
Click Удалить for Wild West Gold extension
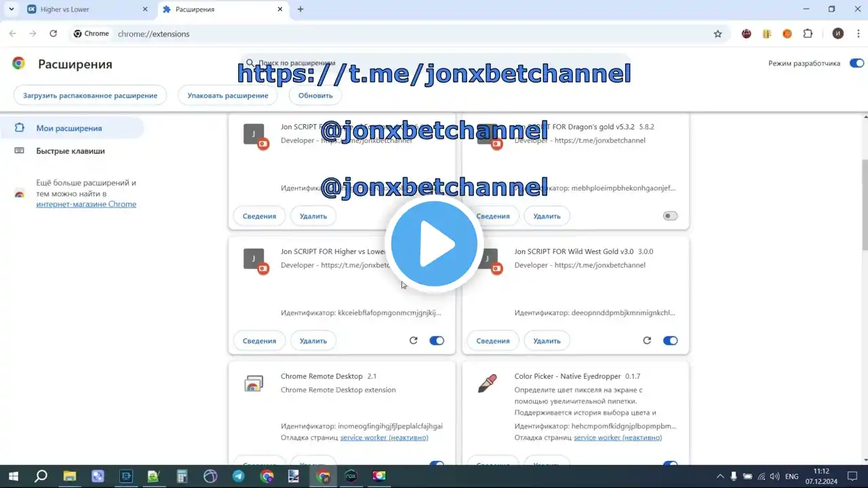pyautogui.click(x=547, y=341)
